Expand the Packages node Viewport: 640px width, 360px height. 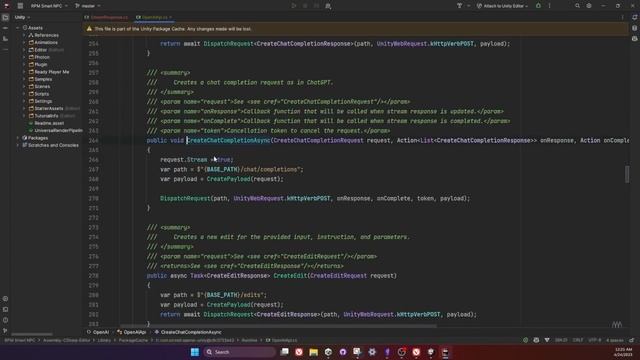point(18,138)
